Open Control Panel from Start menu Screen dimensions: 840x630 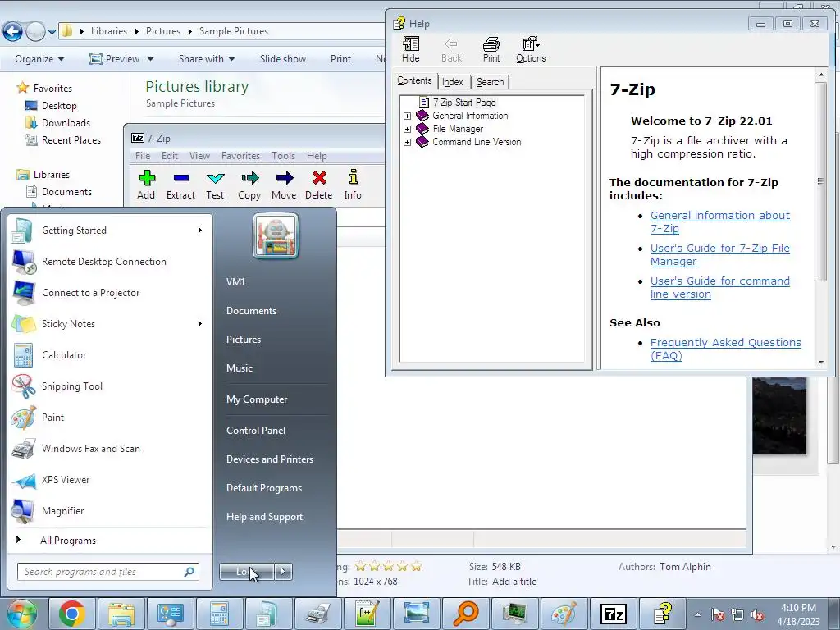[256, 431]
